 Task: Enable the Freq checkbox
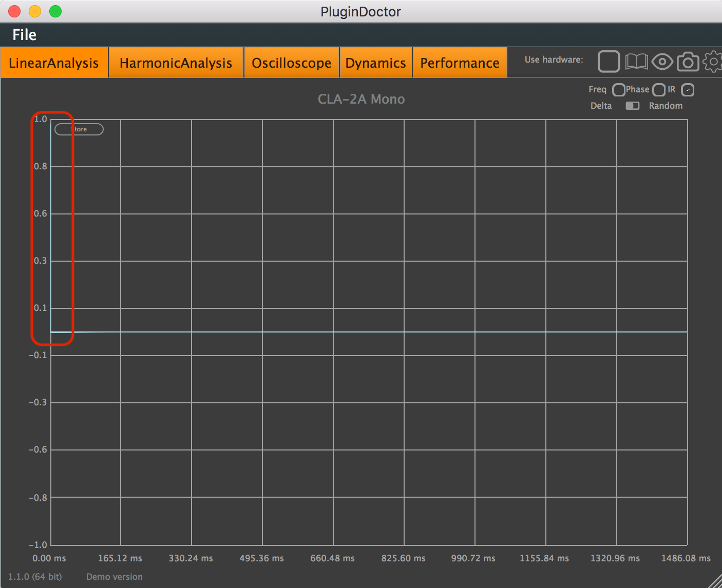click(619, 90)
